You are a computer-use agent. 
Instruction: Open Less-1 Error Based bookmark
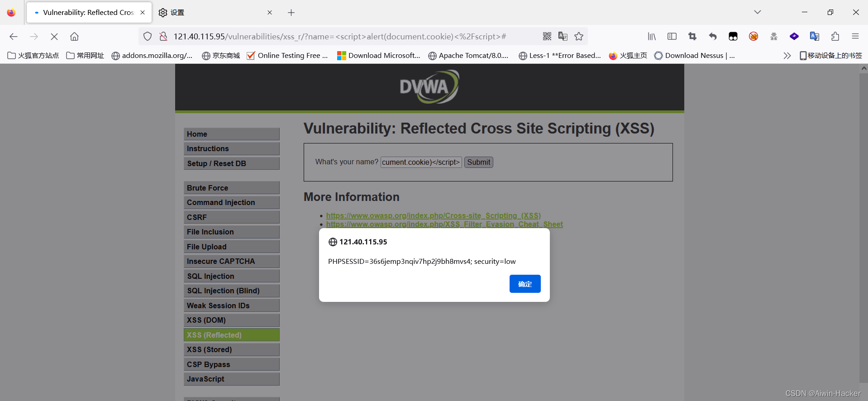click(x=560, y=56)
